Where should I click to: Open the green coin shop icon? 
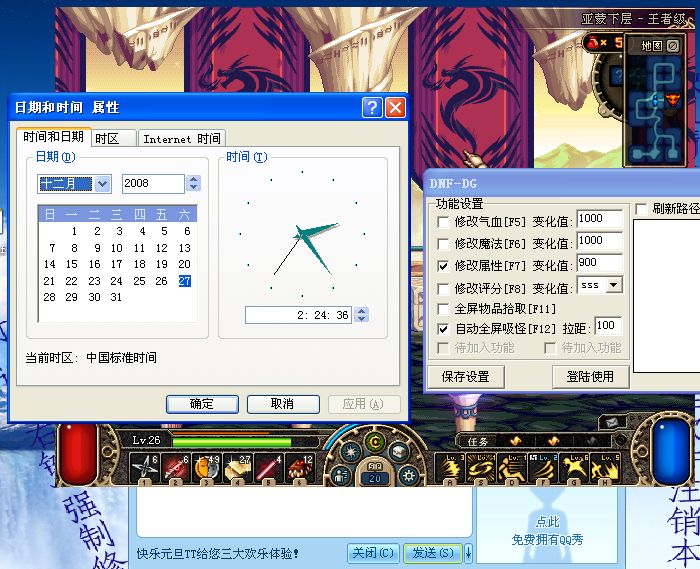[375, 442]
